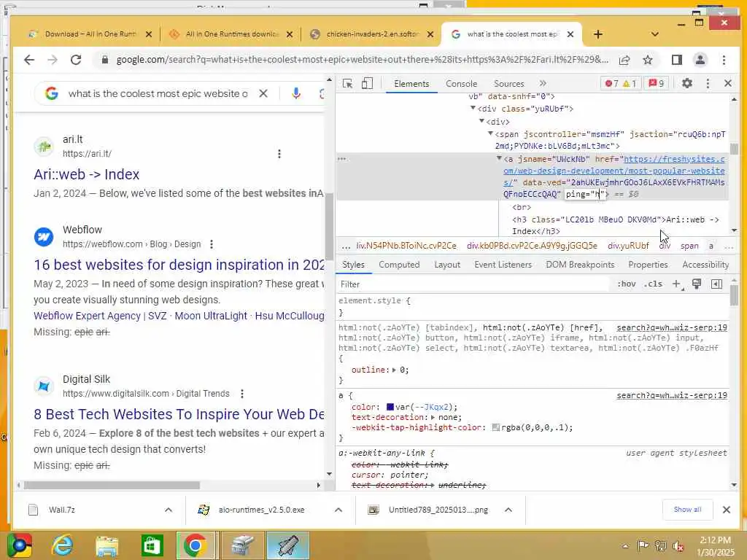Show more DevTools tabs chevron
The image size is (747, 560).
click(x=543, y=83)
